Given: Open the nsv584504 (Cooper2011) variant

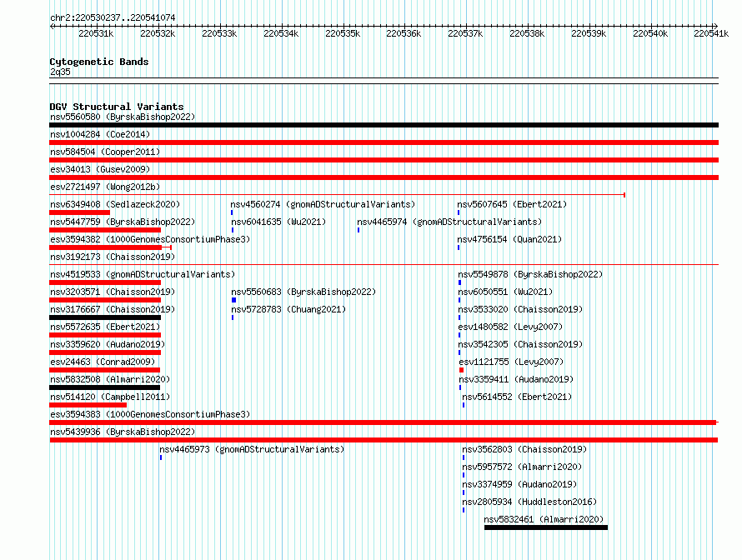Looking at the screenshot, I should point(105,152).
